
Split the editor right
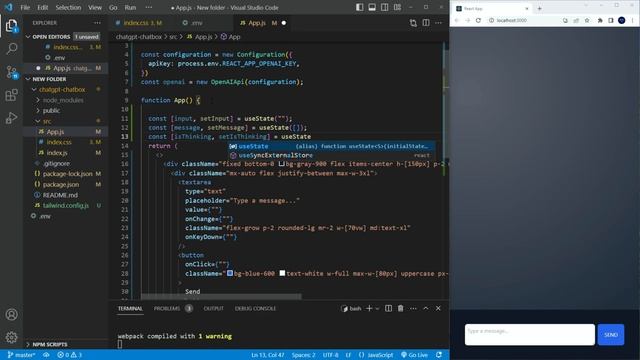click(426, 23)
